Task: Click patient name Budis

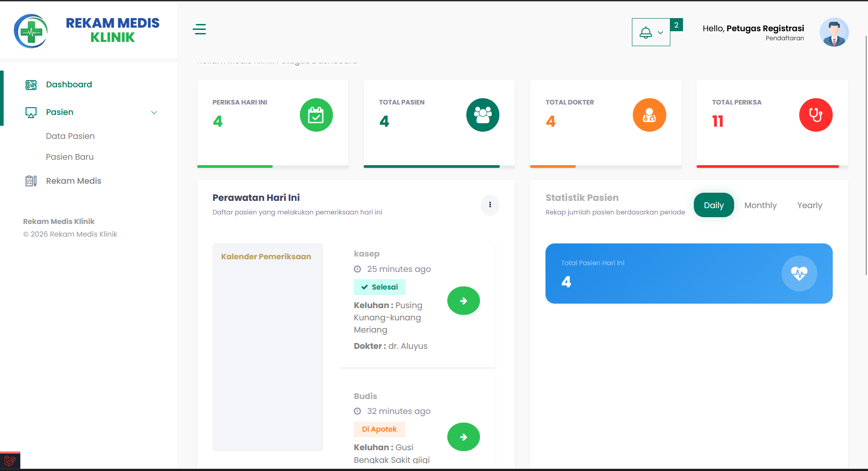Action: 365,396
